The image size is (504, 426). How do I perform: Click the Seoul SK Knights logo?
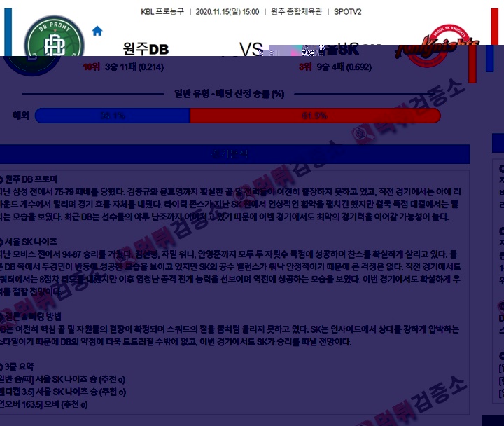click(437, 46)
